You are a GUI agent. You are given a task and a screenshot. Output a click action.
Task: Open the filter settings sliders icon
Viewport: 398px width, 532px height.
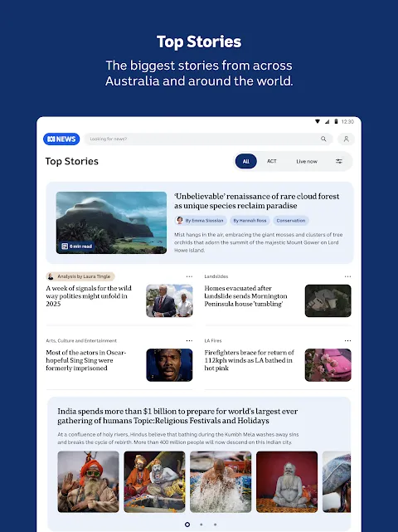pyautogui.click(x=339, y=161)
